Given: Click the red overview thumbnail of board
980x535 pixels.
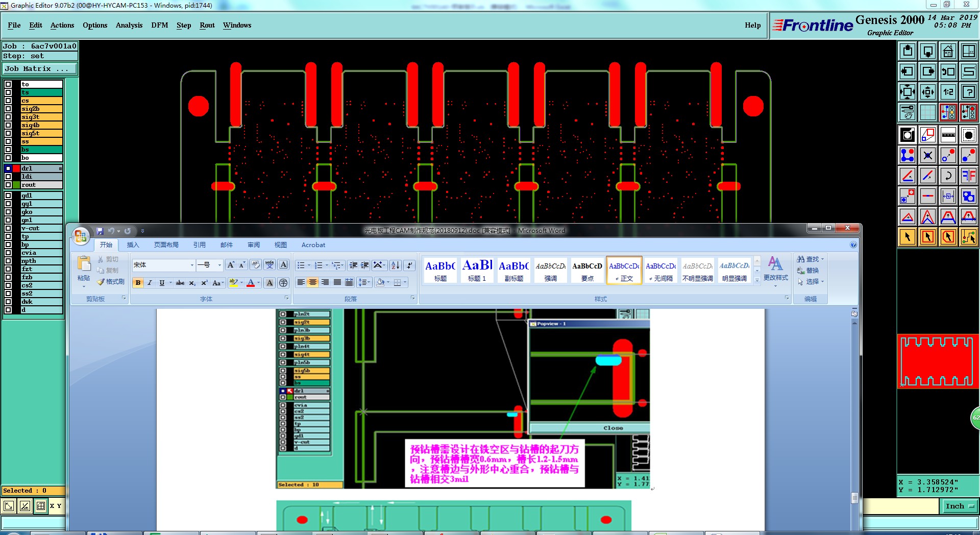Looking at the screenshot, I should pyautogui.click(x=938, y=361).
